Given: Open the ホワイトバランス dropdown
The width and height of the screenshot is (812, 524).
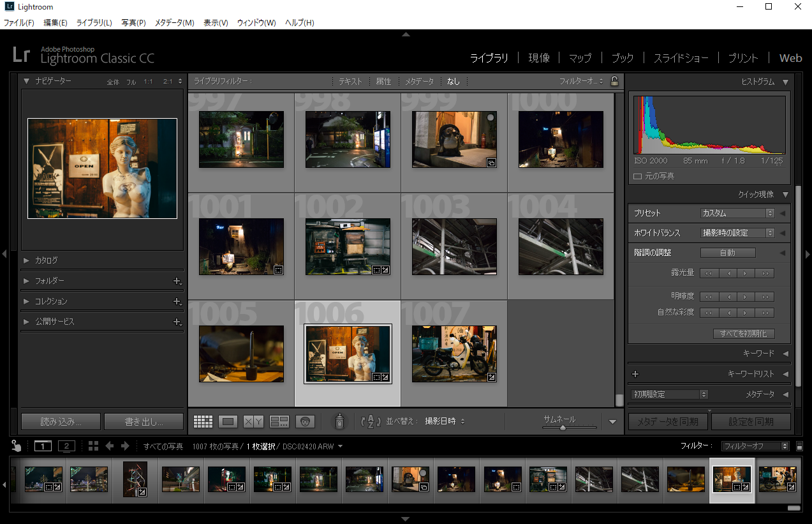Looking at the screenshot, I should 737,233.
